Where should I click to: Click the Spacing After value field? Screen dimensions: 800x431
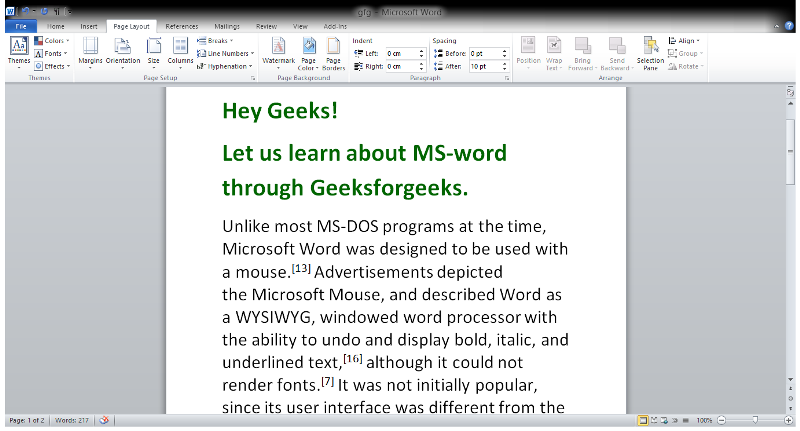[485, 66]
